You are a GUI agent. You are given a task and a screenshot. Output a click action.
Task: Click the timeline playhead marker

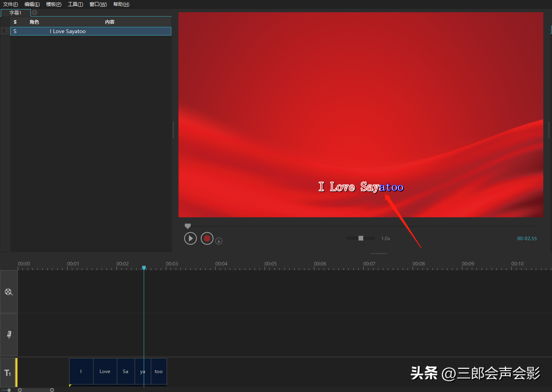pos(144,268)
